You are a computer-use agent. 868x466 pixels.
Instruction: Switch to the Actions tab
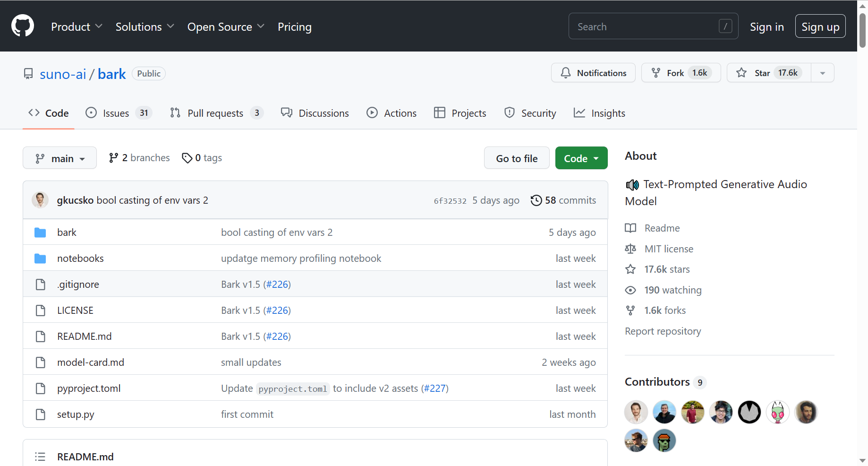(x=391, y=113)
